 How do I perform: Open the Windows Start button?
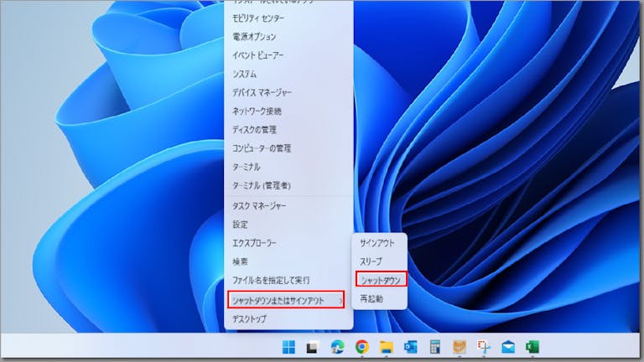click(x=288, y=347)
